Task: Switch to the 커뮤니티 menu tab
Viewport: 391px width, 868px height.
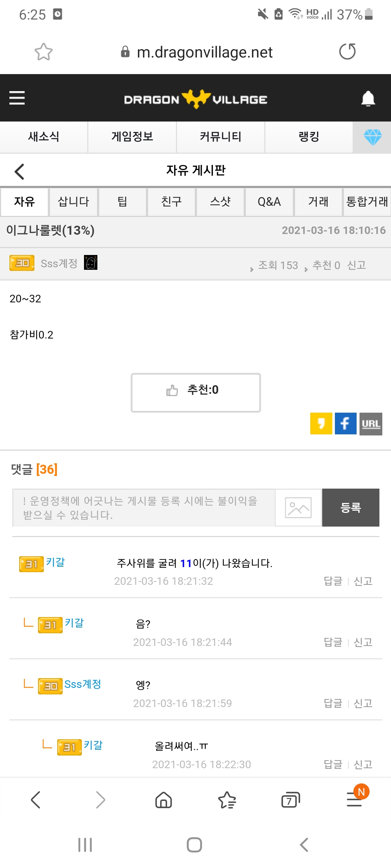Action: pyautogui.click(x=220, y=137)
